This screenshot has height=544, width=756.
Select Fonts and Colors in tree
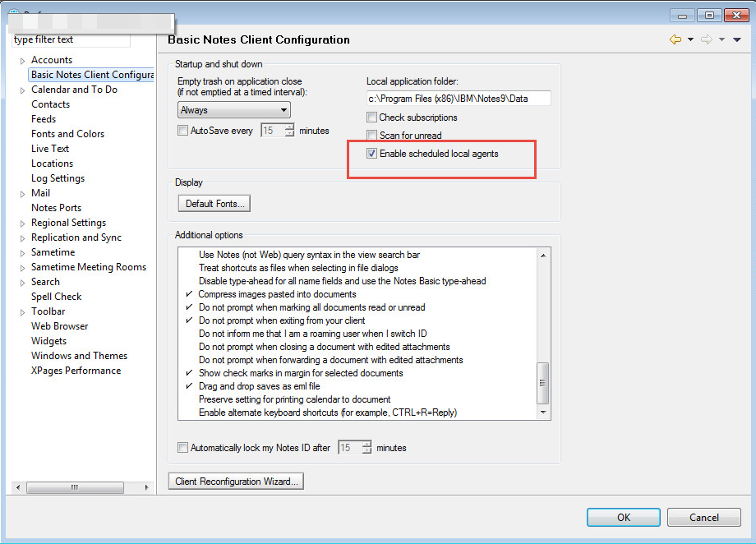point(67,134)
